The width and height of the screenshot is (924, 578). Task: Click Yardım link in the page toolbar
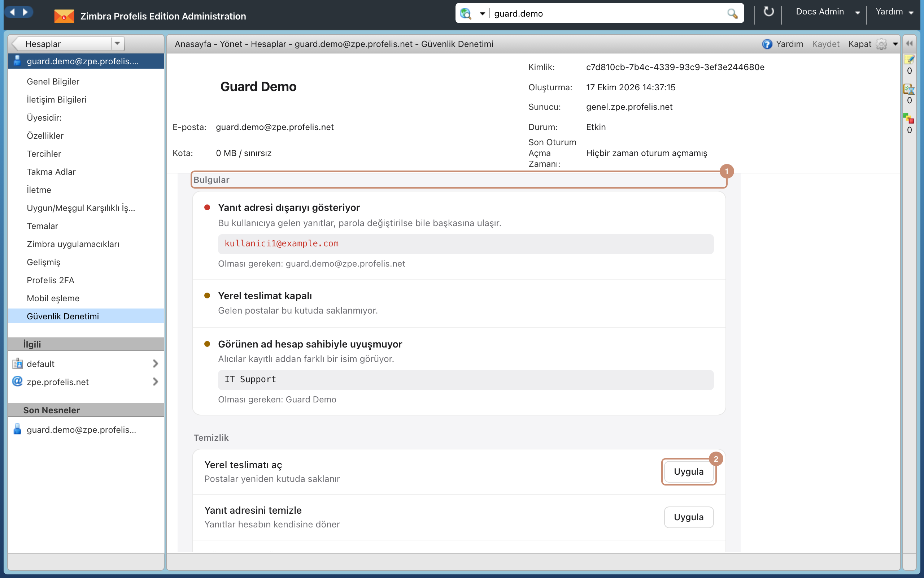[789, 44]
